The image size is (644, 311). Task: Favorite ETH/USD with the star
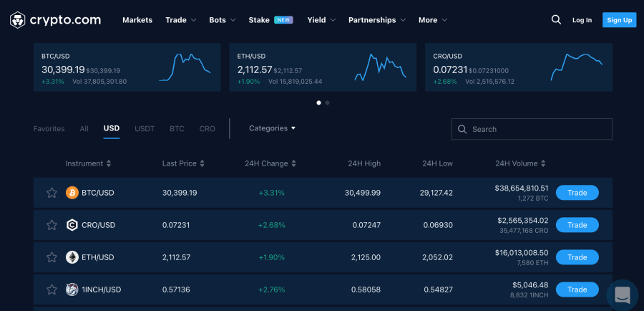(x=52, y=257)
